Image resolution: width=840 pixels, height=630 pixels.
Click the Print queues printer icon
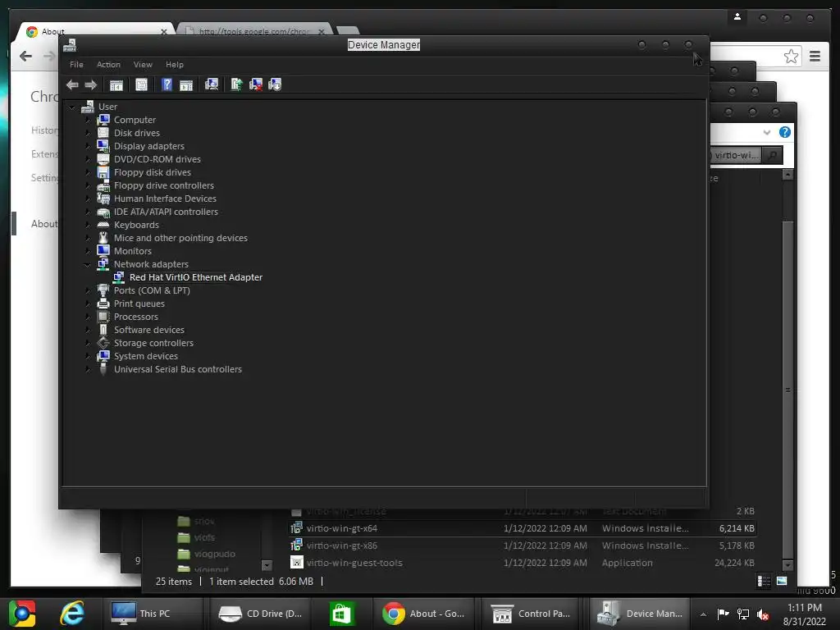103,304
